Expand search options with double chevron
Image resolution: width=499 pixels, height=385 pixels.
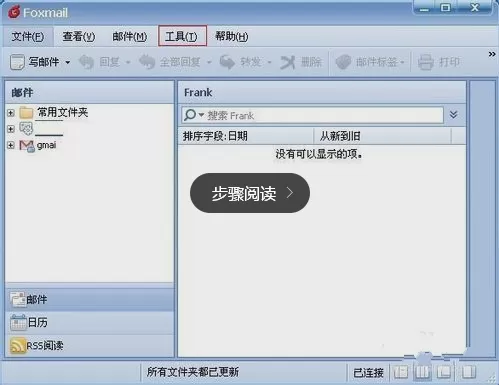point(453,115)
